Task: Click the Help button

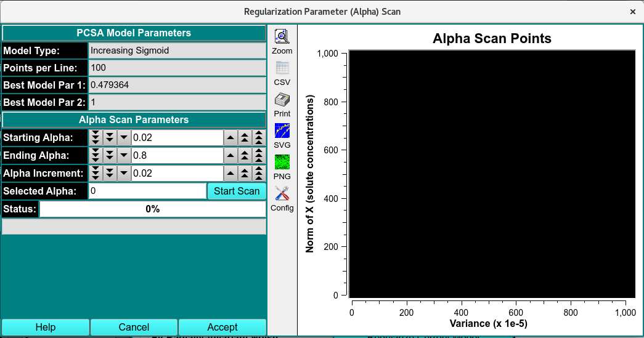Action: point(46,327)
